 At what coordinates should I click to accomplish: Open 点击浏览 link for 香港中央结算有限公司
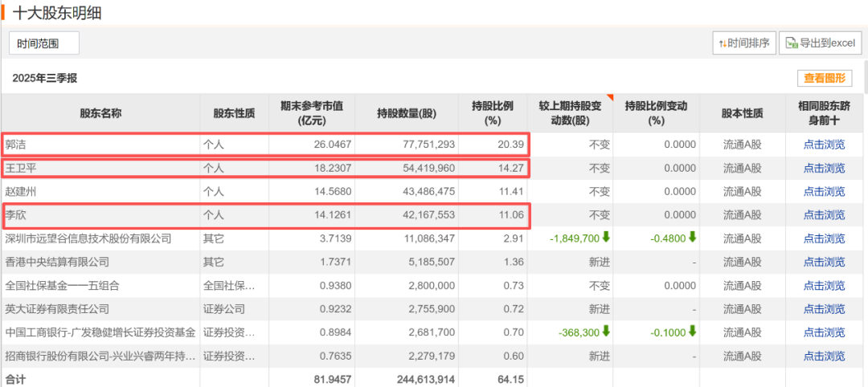point(824,263)
